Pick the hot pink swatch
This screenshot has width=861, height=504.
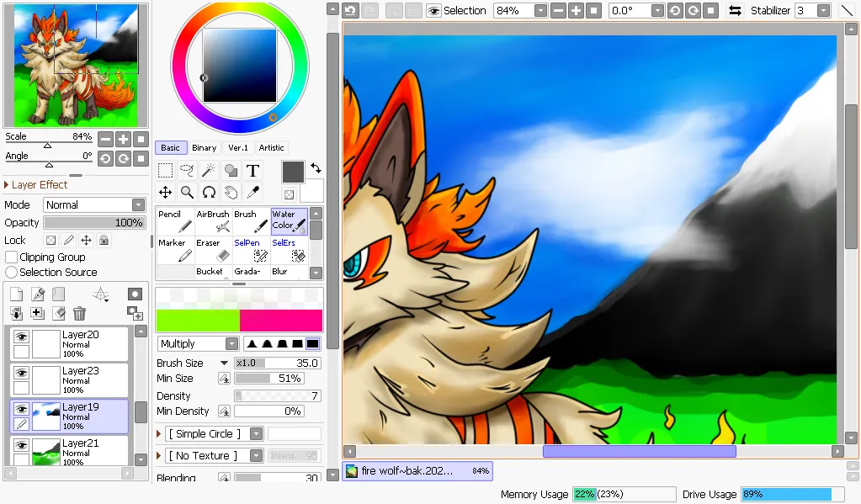click(281, 320)
